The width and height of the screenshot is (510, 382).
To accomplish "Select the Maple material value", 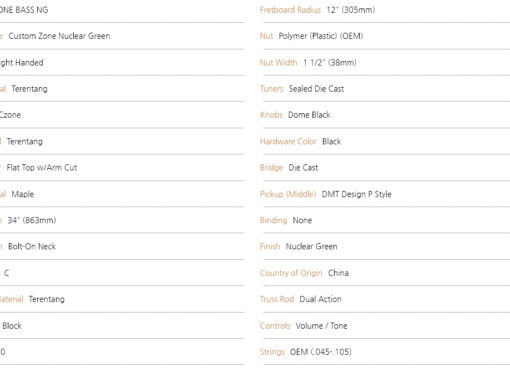I will point(23,194).
